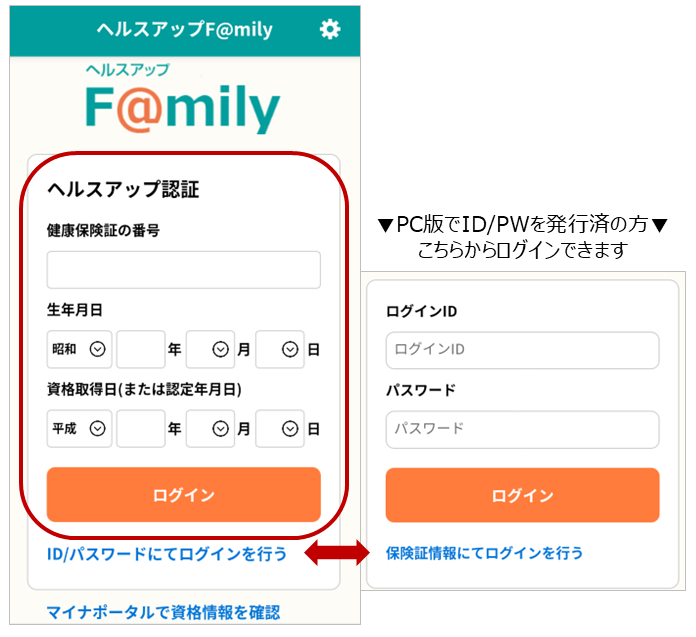The width and height of the screenshot is (696, 637).
Task: Click the 保険証情報にてログインを行う link
Action: 484,552
